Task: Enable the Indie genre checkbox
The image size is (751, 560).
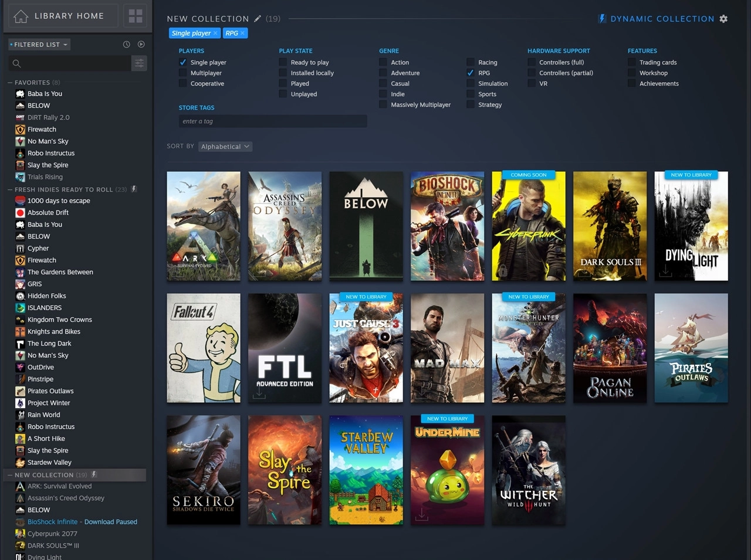Action: pyautogui.click(x=383, y=94)
